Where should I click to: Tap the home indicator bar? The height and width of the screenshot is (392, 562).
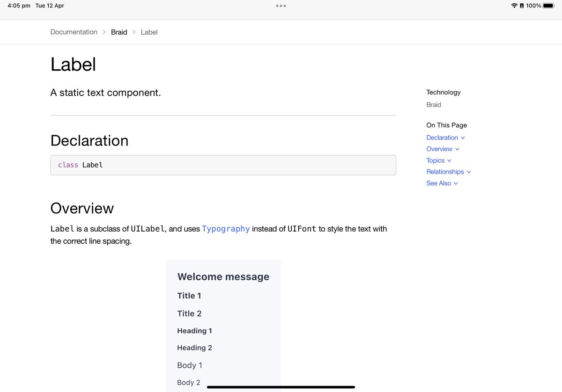tap(281, 387)
